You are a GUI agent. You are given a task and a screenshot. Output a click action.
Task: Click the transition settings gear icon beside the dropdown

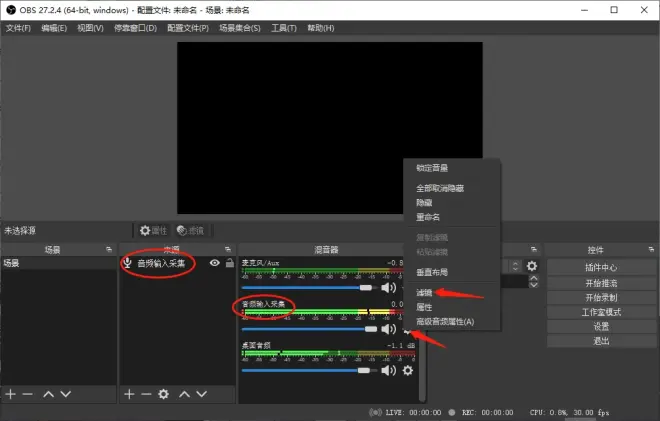tap(532, 266)
